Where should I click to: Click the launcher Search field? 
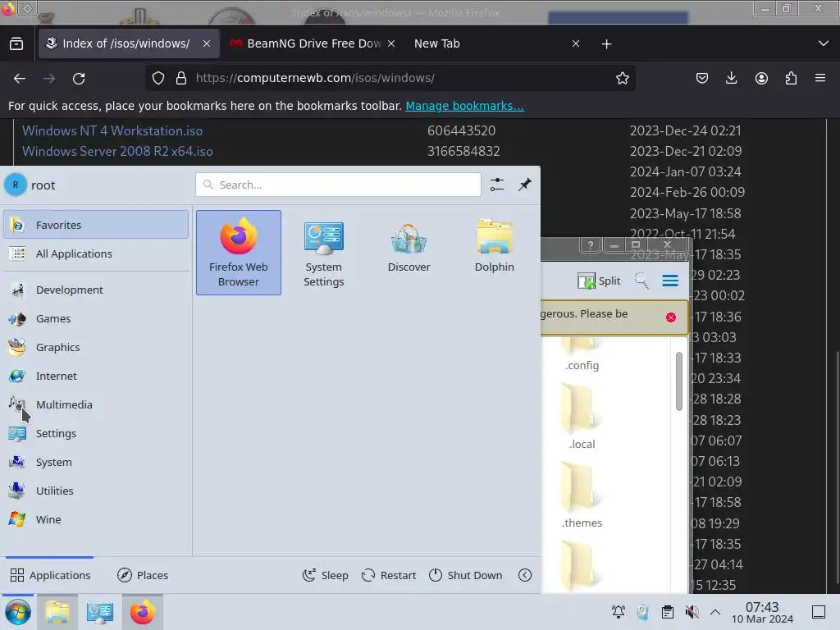tap(338, 185)
